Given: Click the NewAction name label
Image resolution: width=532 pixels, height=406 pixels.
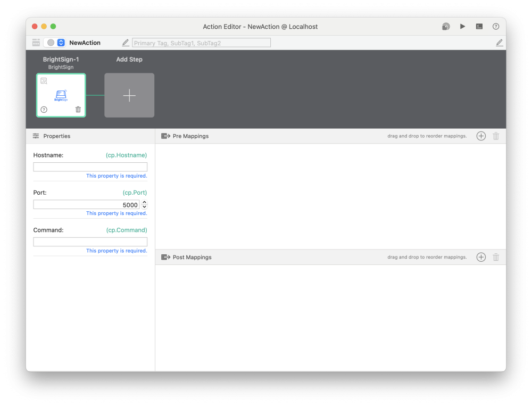Looking at the screenshot, I should 85,43.
